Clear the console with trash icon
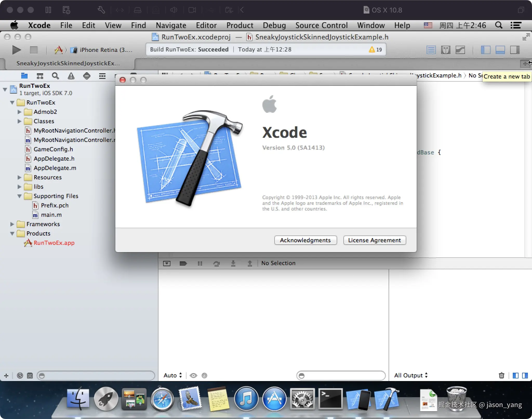The height and width of the screenshot is (419, 532). coord(501,375)
